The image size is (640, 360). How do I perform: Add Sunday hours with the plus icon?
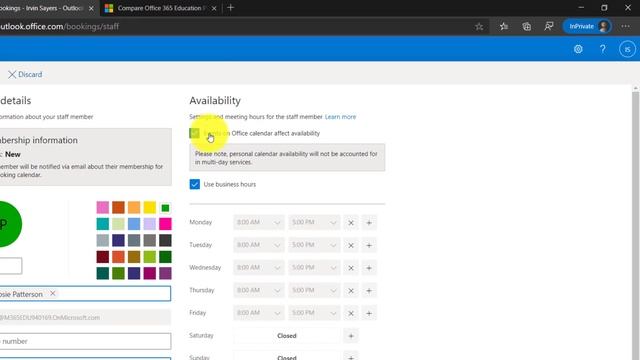tap(351, 357)
